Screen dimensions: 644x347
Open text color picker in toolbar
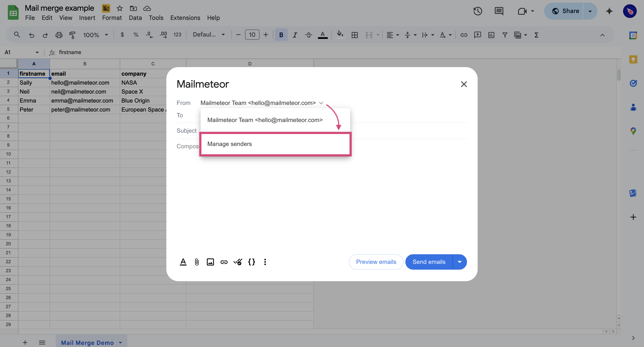[x=322, y=35]
